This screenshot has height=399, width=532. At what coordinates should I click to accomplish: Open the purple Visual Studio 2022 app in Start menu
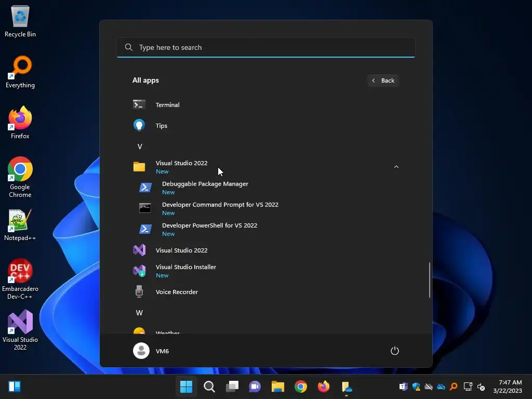[265, 250]
